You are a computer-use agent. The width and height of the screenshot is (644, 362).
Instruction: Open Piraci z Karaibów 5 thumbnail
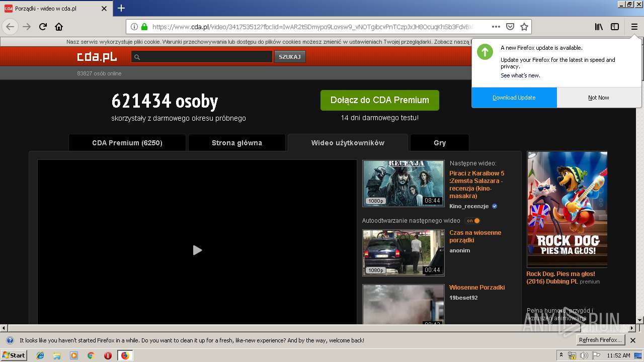[404, 184]
